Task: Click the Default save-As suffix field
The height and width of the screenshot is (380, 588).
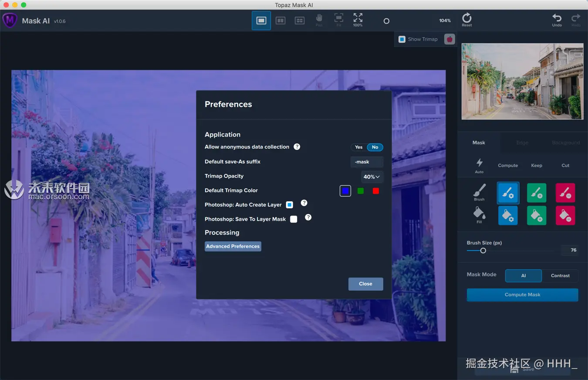Action: coord(367,162)
